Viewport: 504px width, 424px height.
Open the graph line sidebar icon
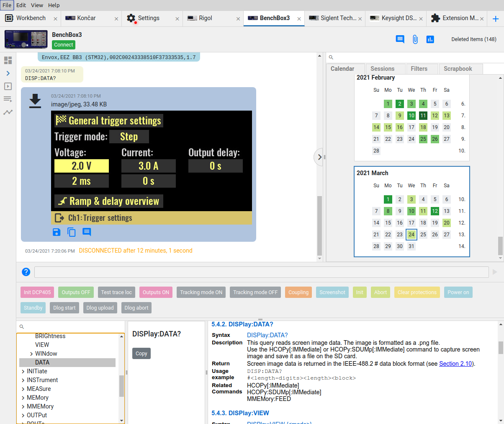[x=8, y=112]
